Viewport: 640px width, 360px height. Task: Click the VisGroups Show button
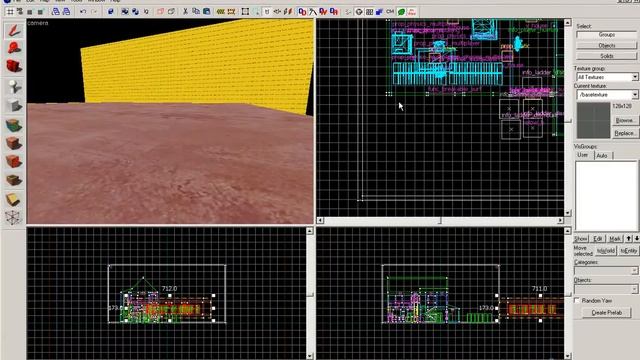coord(581,238)
